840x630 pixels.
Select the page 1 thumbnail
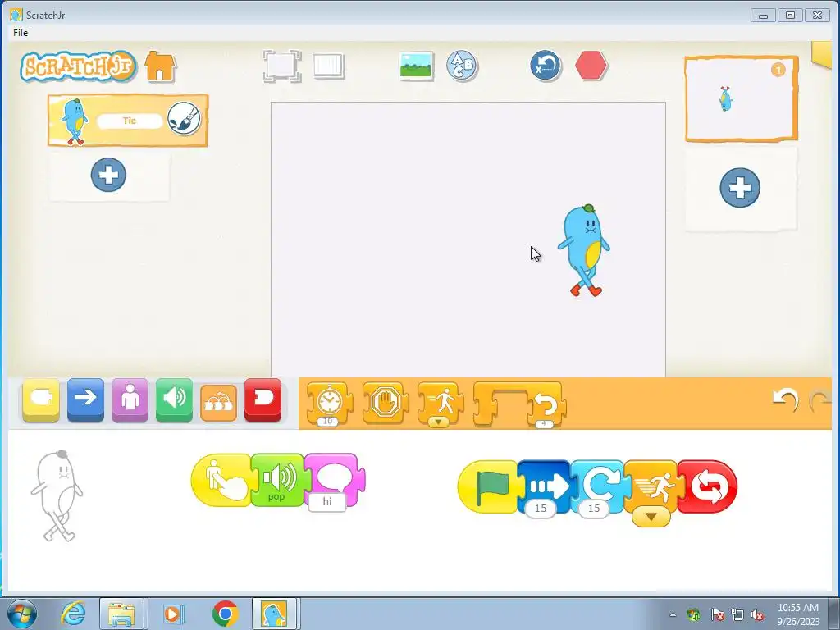[742, 99]
